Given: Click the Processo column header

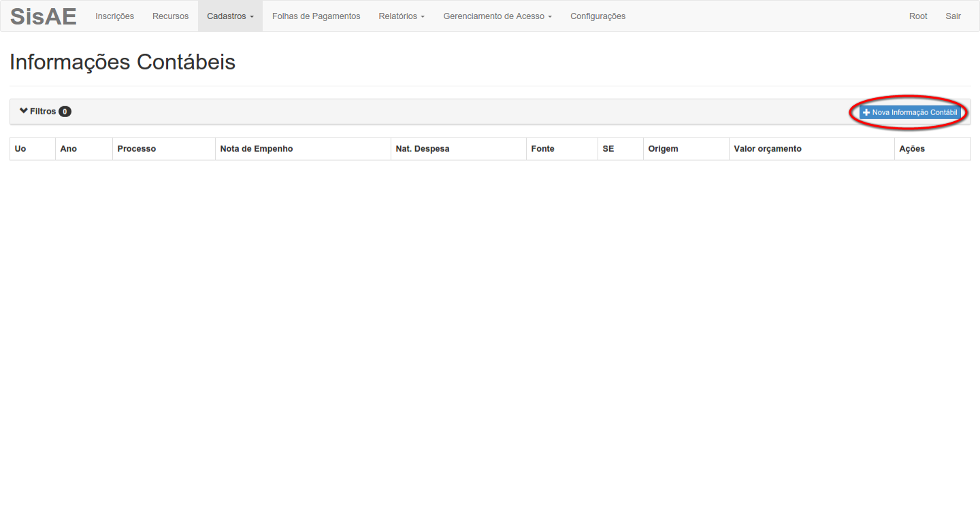Looking at the screenshot, I should point(164,149).
